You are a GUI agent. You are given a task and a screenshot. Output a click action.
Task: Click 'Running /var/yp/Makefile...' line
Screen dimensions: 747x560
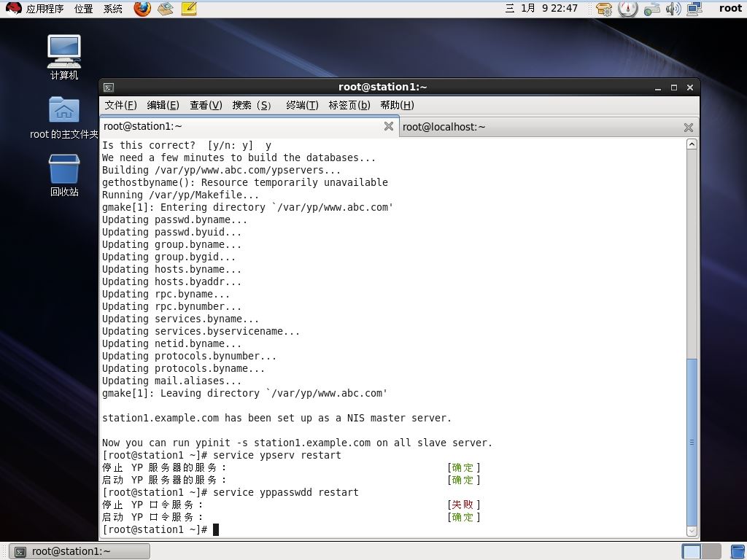pyautogui.click(x=181, y=195)
